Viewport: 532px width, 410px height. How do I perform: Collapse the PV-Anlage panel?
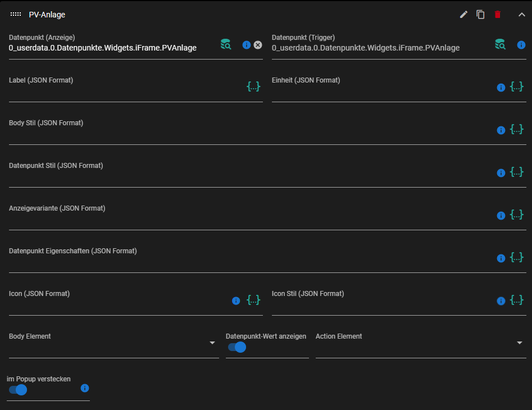521,15
